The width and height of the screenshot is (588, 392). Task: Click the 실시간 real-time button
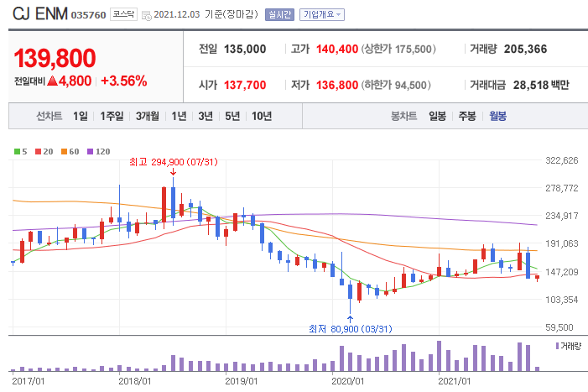(280, 14)
